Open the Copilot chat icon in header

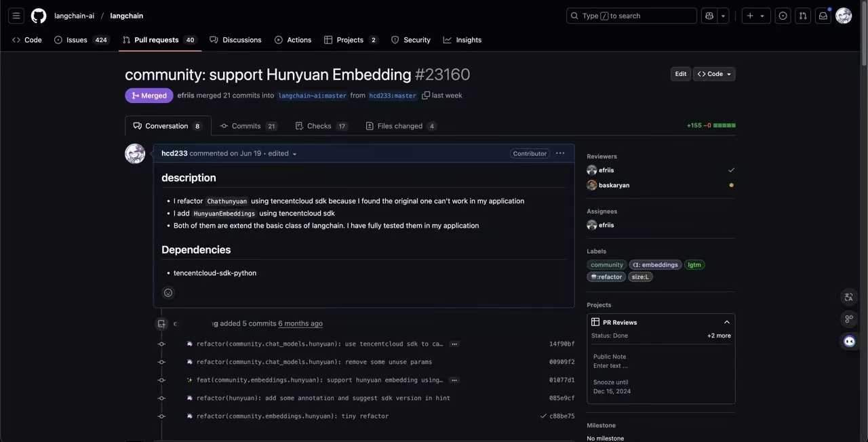click(709, 16)
